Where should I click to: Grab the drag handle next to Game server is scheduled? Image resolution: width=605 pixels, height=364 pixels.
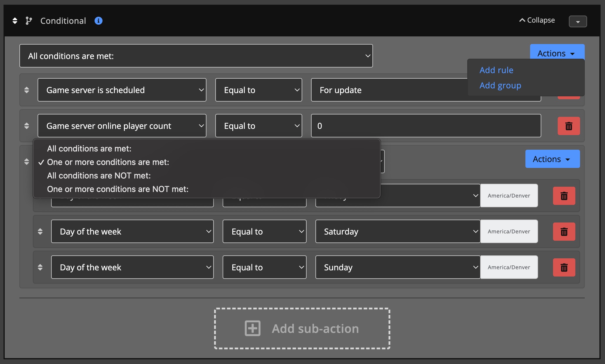pyautogui.click(x=27, y=90)
